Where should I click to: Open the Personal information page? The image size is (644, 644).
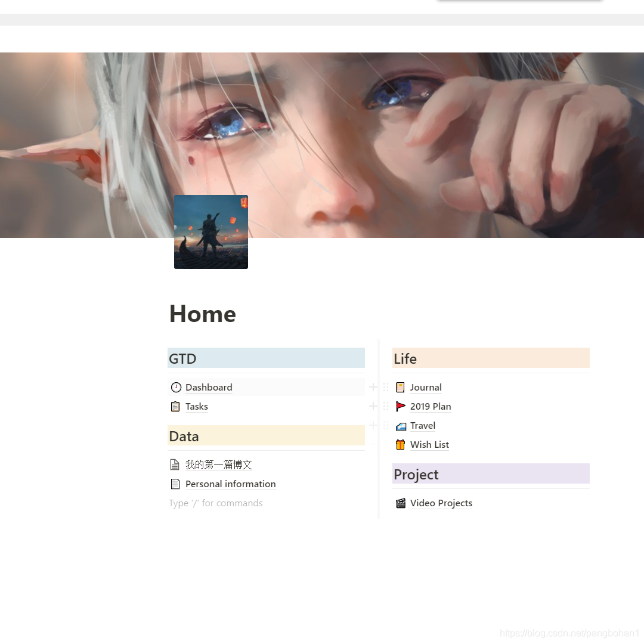click(x=230, y=484)
